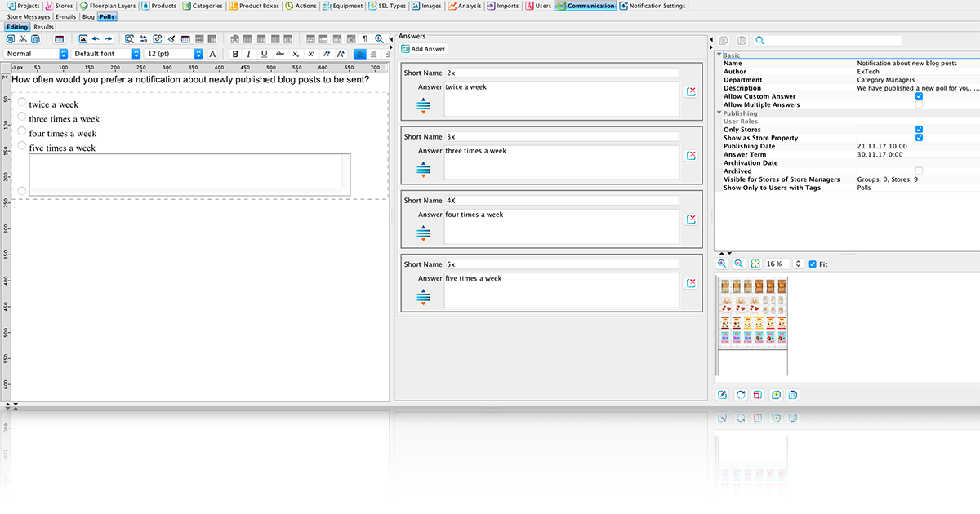Click the rotate icon below the preview
The image size is (980, 514).
(x=740, y=395)
